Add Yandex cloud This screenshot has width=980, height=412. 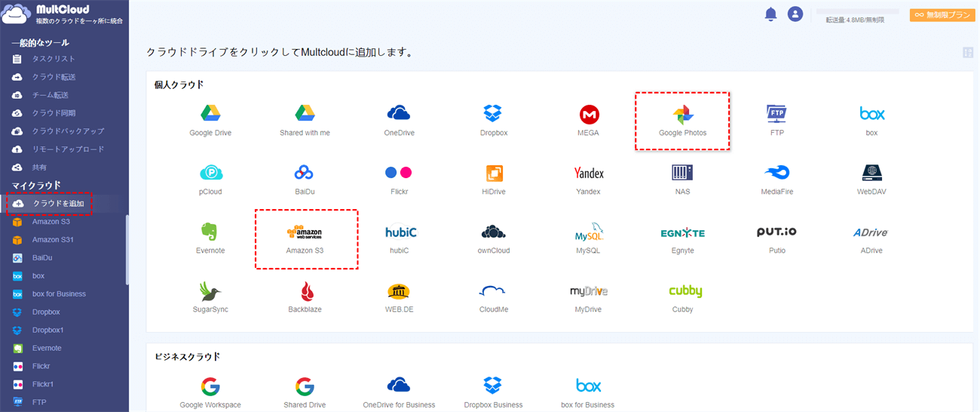[589, 180]
